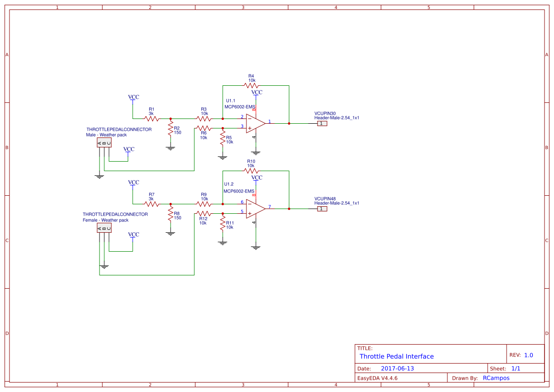This screenshot has width=554, height=392.
Task: Click the female Weather pack connector symbol
Action: pos(104,228)
